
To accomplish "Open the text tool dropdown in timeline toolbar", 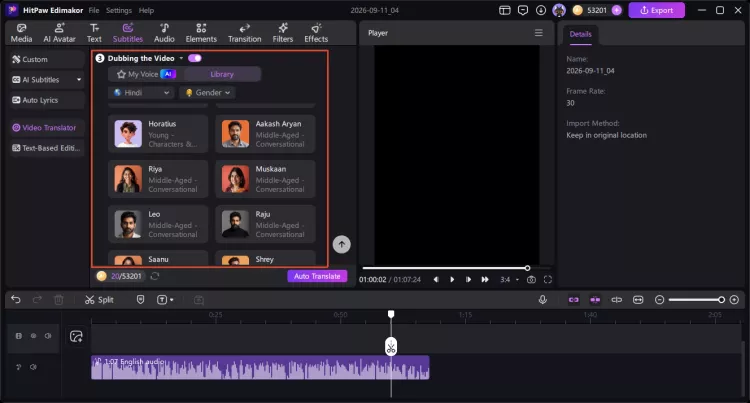I will tap(165, 300).
